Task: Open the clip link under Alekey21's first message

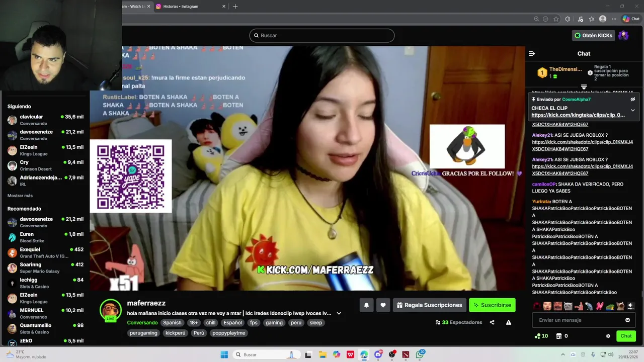Action: [583, 145]
